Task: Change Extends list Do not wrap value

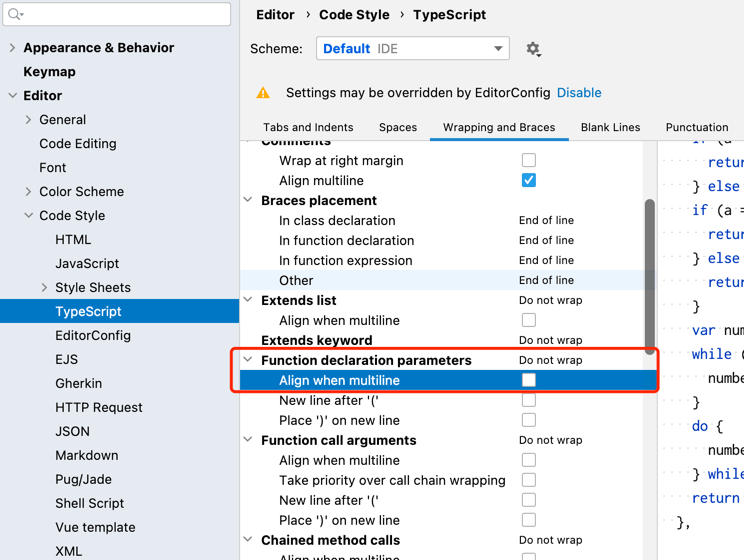Action: pyautogui.click(x=550, y=300)
